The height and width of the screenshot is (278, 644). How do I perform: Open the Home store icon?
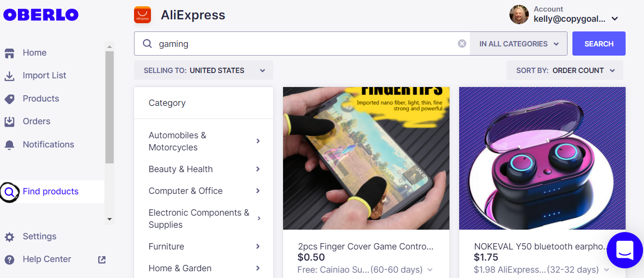(9, 53)
